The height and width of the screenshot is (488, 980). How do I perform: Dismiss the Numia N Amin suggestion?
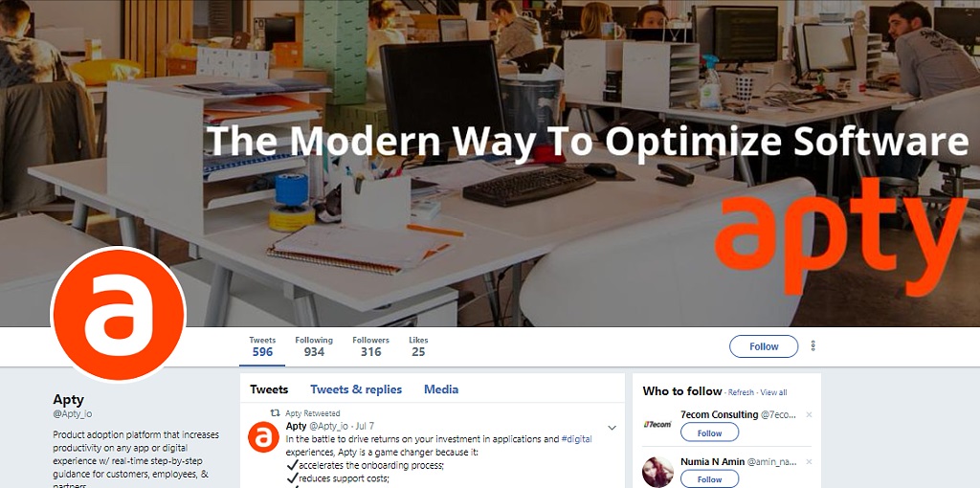tap(809, 462)
